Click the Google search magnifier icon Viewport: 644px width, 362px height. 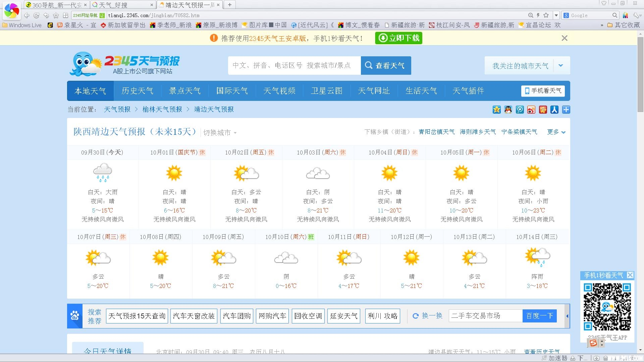click(614, 15)
